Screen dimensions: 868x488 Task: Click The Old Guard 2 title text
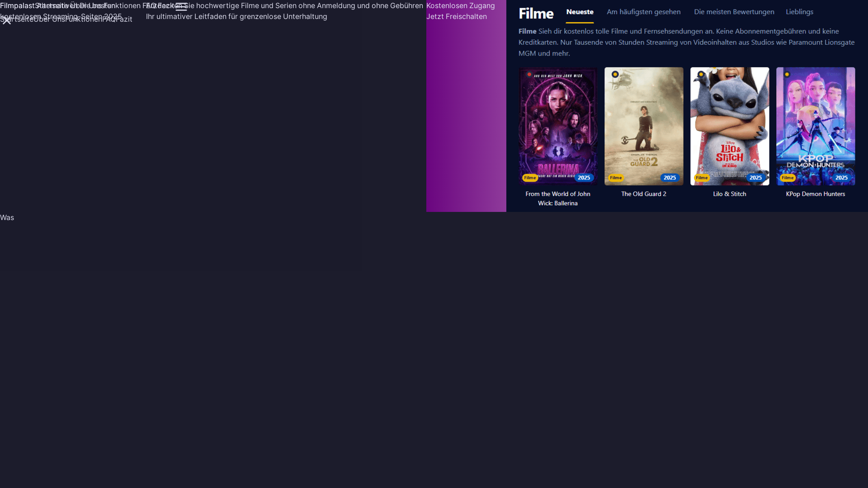[644, 194]
